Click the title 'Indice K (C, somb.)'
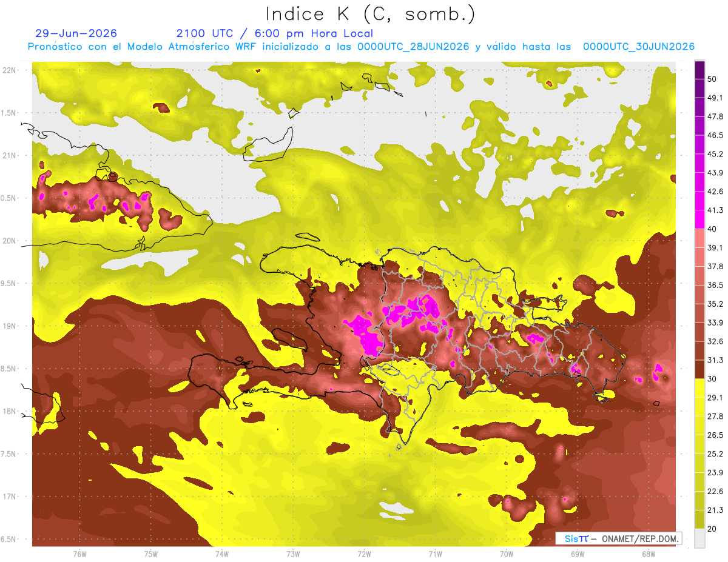This screenshot has height=562, width=728. (371, 14)
